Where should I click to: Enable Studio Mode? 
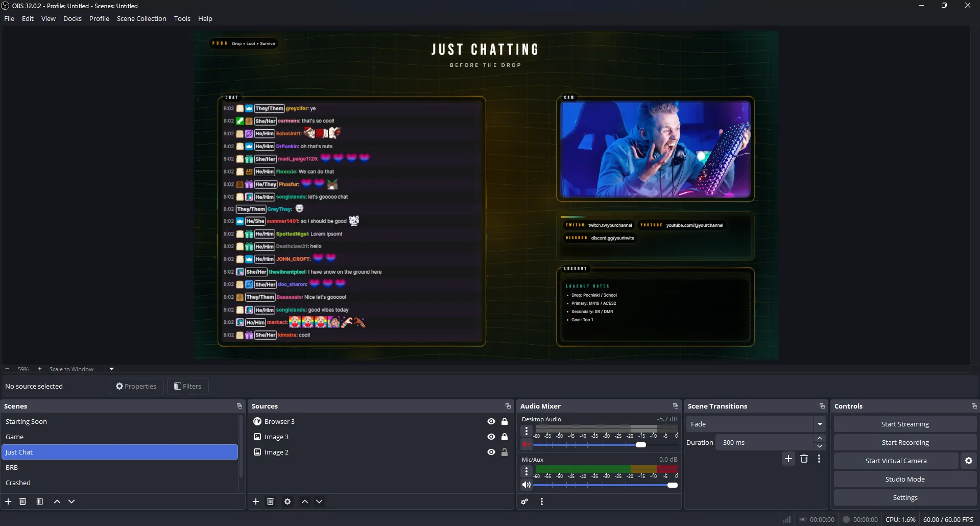click(x=904, y=479)
